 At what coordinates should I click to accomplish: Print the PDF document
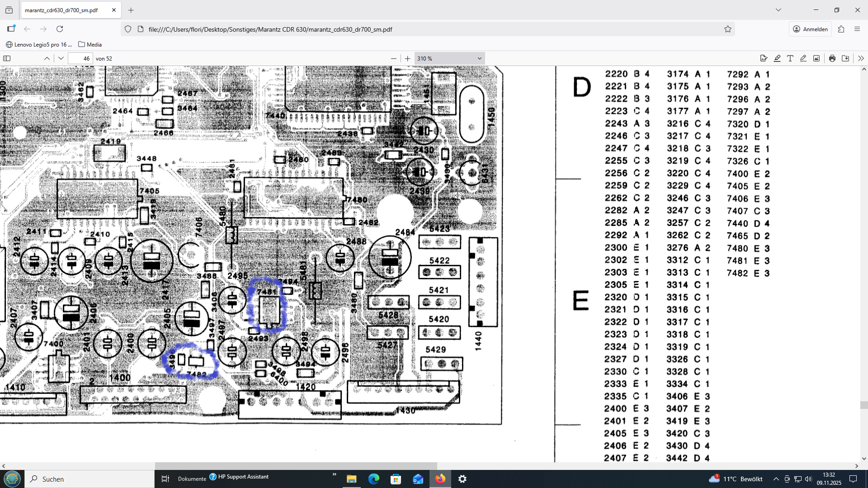832,58
